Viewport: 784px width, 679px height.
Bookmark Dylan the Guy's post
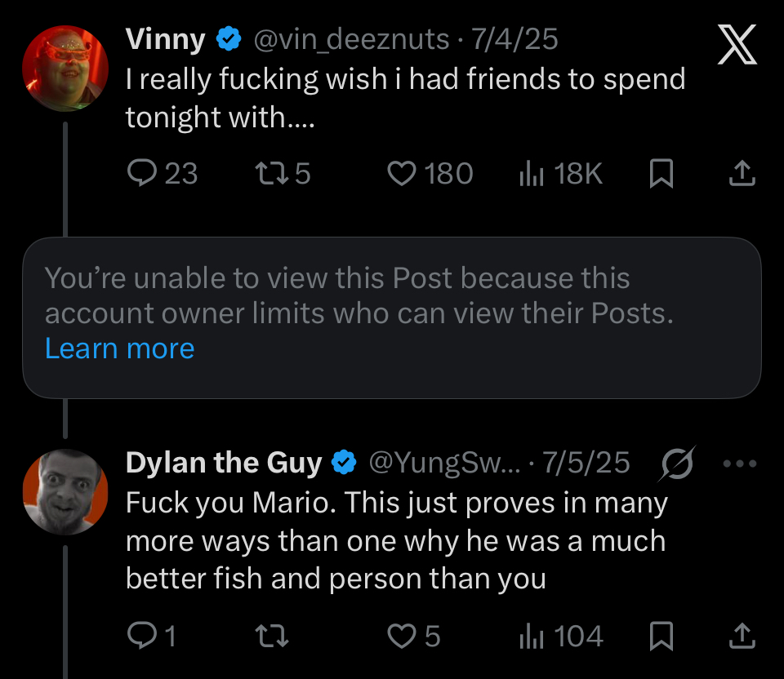click(x=661, y=636)
